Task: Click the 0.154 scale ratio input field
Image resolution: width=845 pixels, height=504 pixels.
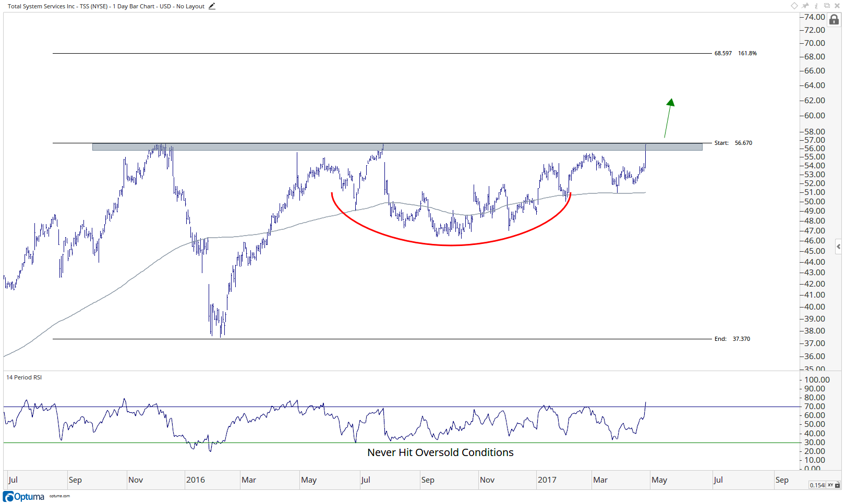Action: point(817,485)
